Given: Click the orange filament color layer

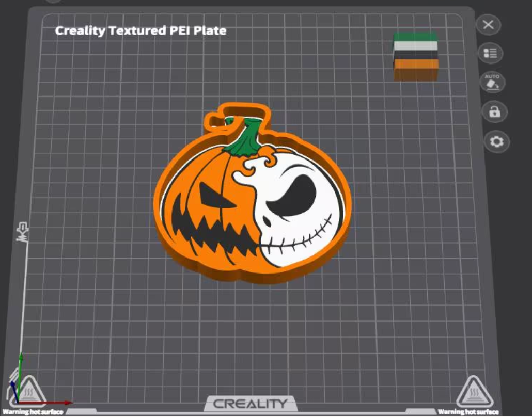Looking at the screenshot, I should (x=416, y=70).
